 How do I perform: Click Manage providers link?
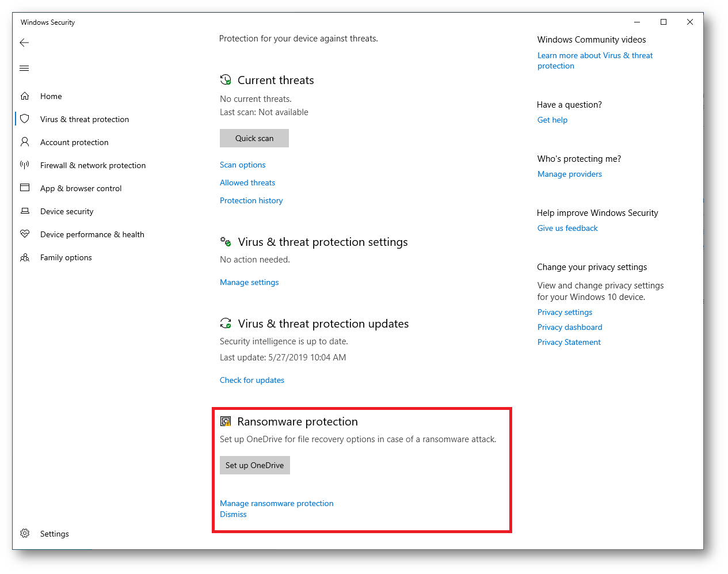pyautogui.click(x=570, y=174)
